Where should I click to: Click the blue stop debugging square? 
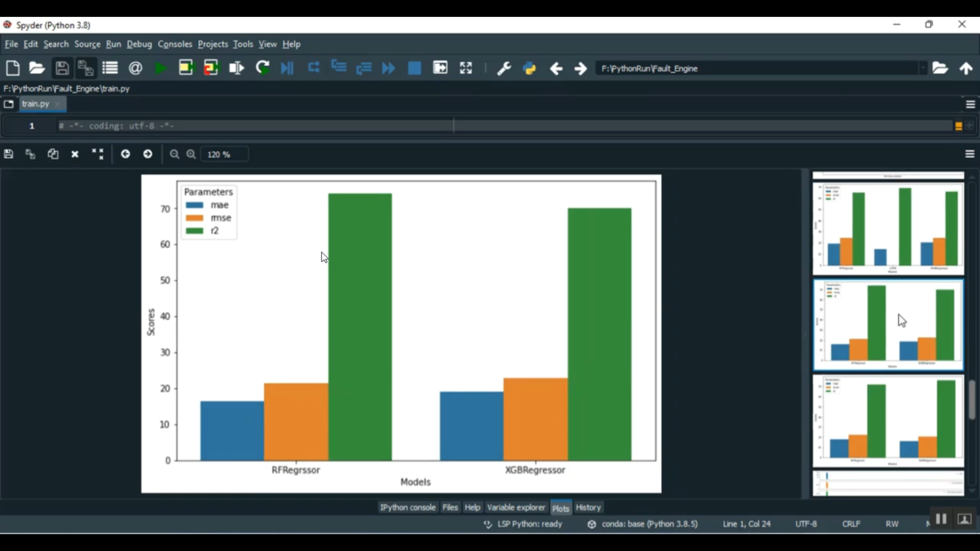pos(414,68)
